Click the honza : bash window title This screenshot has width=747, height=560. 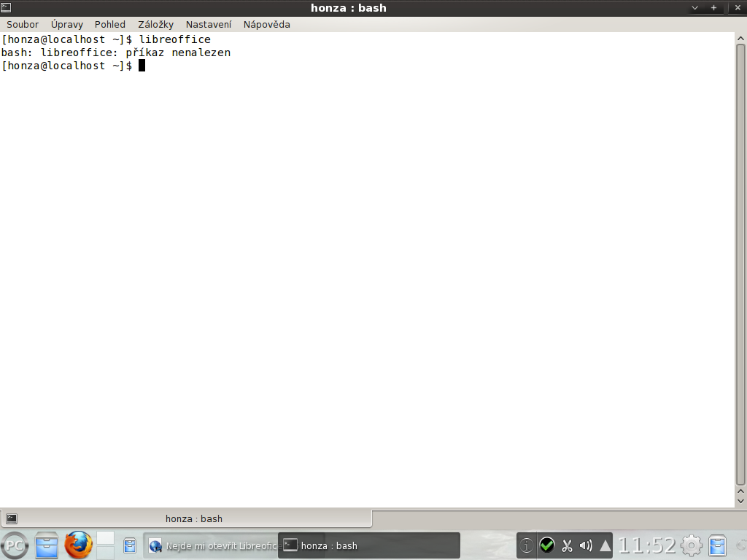348,7
